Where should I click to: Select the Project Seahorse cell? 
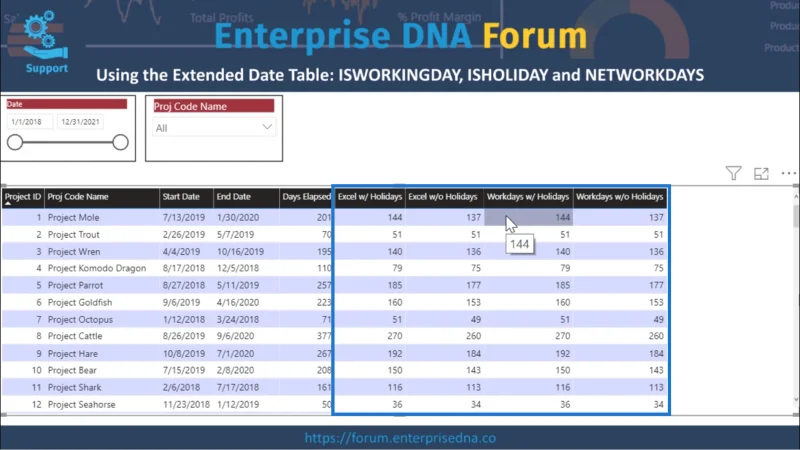[x=82, y=405]
